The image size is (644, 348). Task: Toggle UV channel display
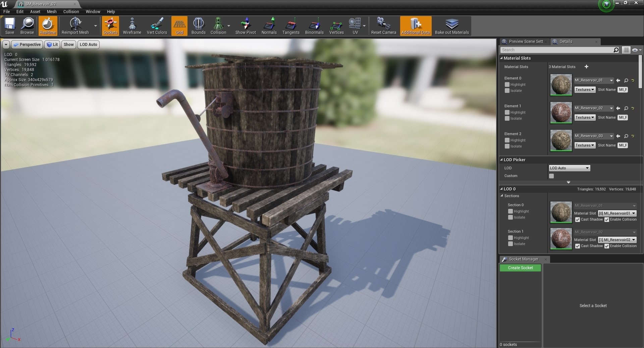coord(355,26)
